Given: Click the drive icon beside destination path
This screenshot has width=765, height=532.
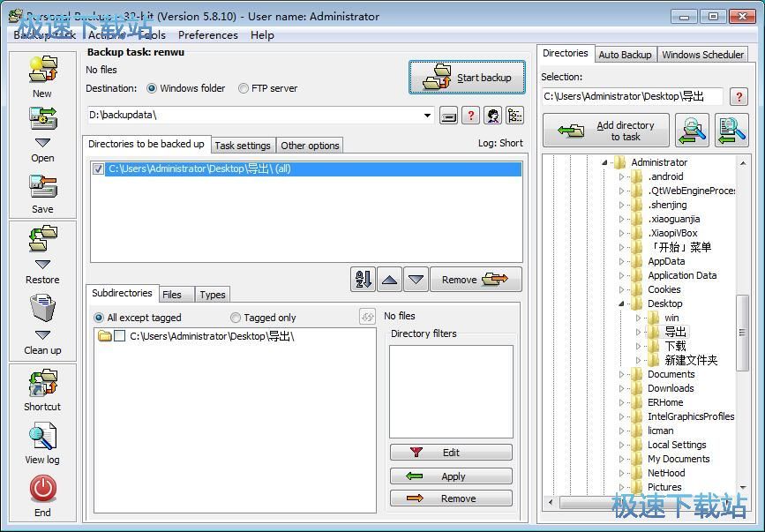Looking at the screenshot, I should click(x=448, y=116).
